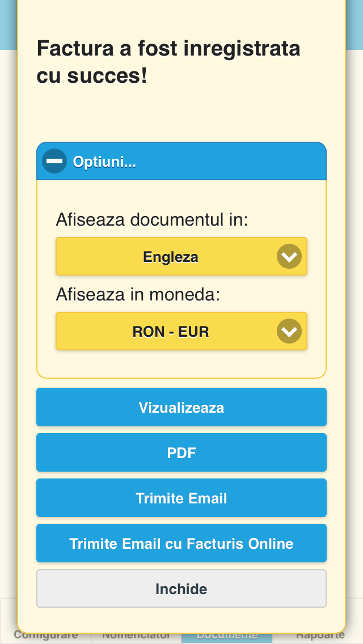Click the 'Factura a fost inregistrata' heading
This screenshot has height=644, width=363.
click(x=168, y=49)
